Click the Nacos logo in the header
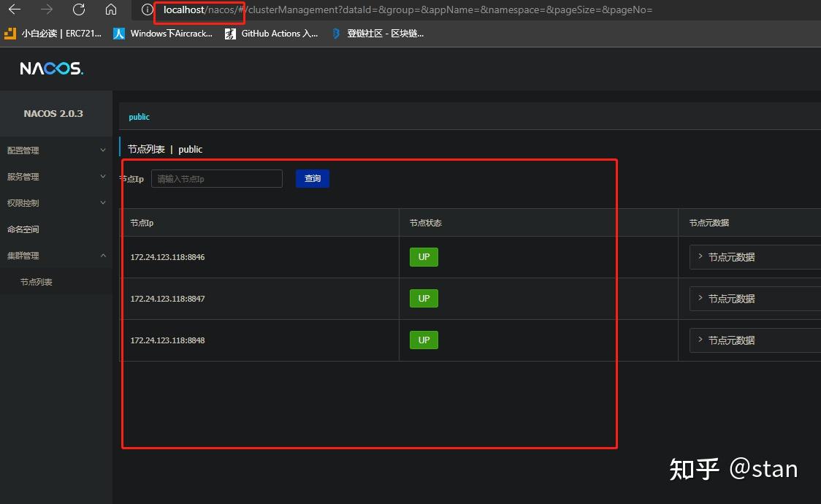This screenshot has height=504, width=821. 50,68
